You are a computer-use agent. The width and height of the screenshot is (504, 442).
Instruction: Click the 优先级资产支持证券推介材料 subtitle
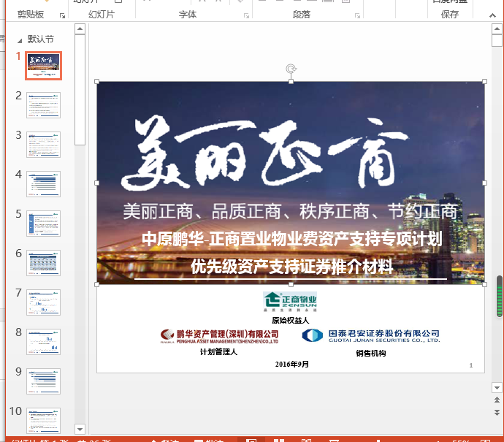point(292,267)
